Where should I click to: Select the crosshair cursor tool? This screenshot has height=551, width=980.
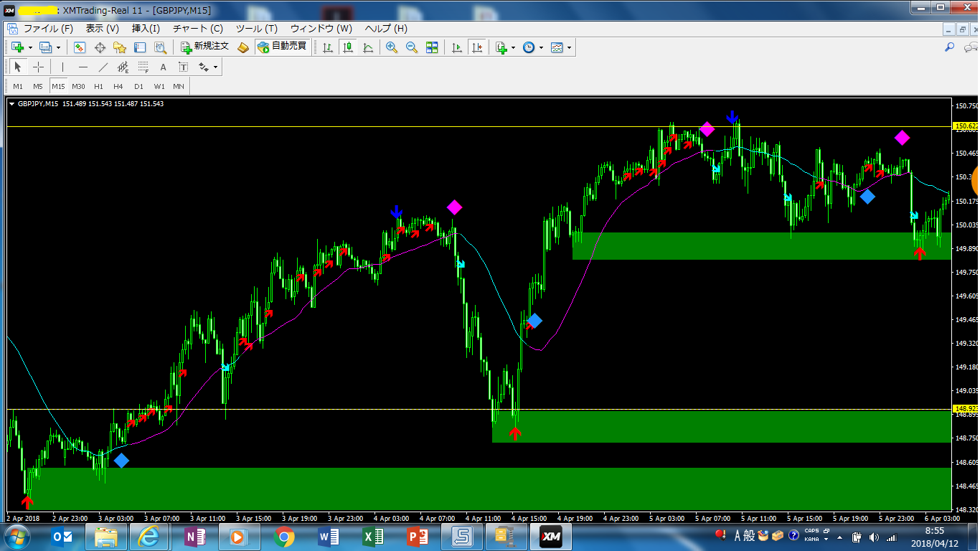click(38, 67)
